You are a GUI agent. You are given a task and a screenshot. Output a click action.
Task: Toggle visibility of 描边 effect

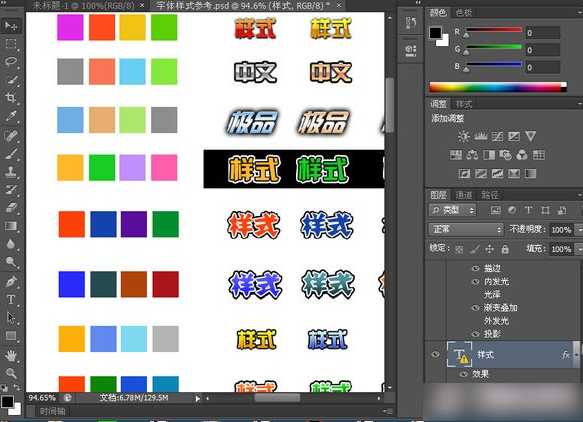(476, 268)
